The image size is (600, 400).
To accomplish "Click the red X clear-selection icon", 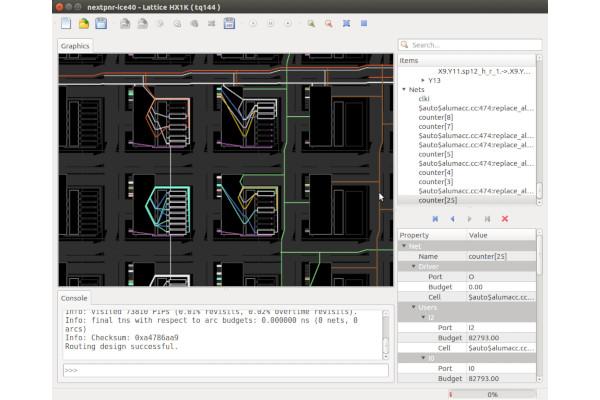I will pyautogui.click(x=505, y=218).
